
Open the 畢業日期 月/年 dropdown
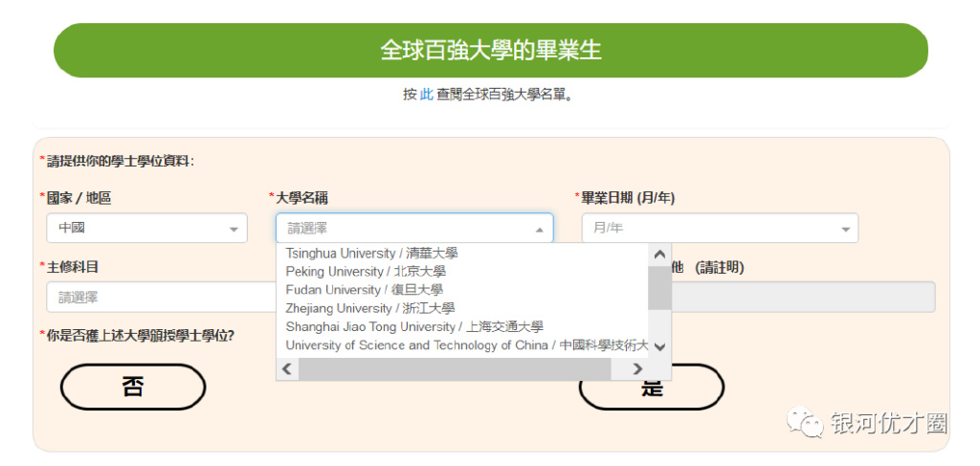click(720, 228)
